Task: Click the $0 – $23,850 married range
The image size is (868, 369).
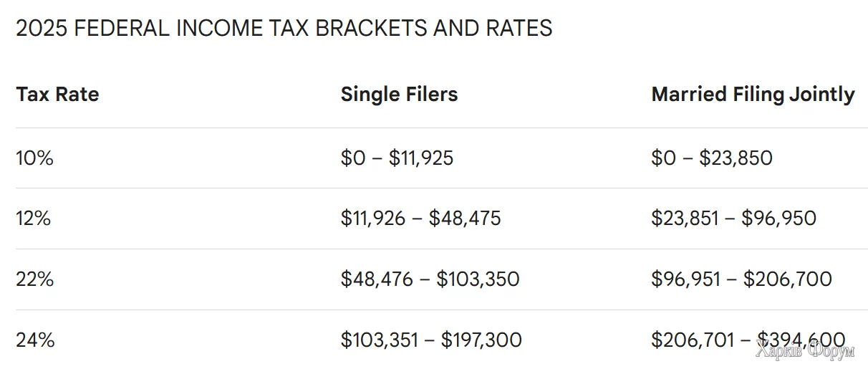Action: pyautogui.click(x=712, y=158)
